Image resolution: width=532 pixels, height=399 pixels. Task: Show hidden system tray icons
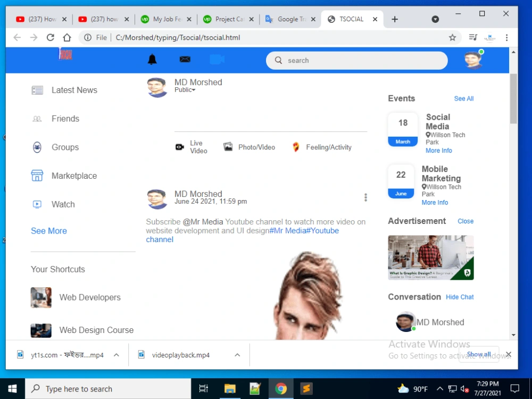[440, 388]
